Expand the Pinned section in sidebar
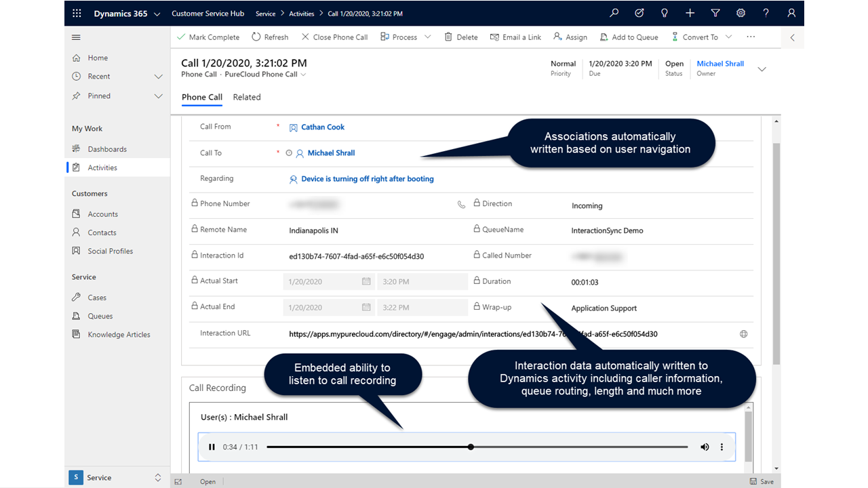Image resolution: width=868 pixels, height=488 pixels. point(158,96)
